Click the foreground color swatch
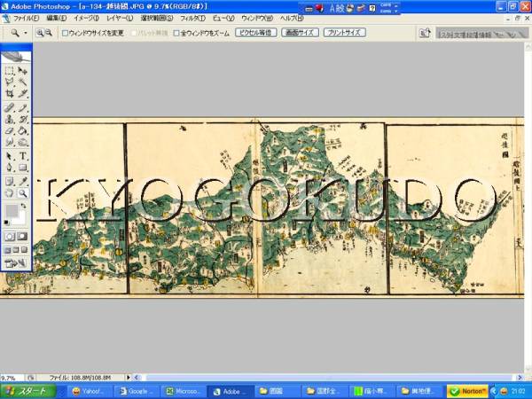Image resolution: width=532 pixels, height=399 pixels. (12, 211)
